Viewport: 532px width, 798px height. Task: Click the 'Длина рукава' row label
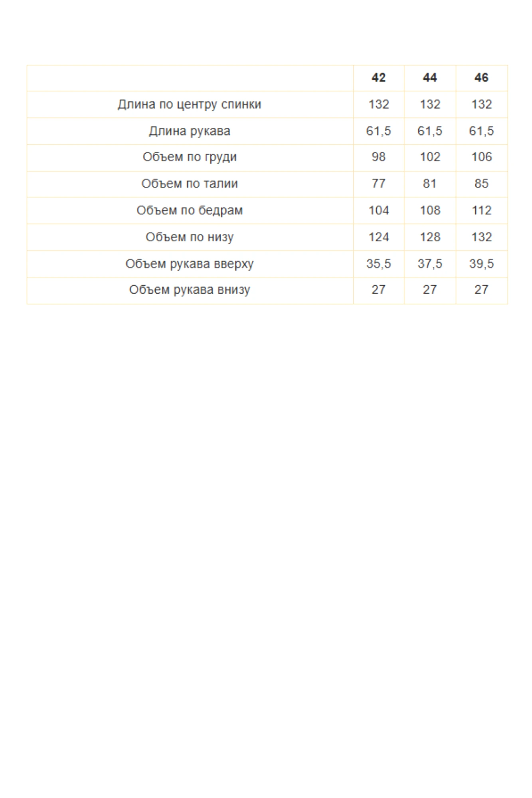[190, 131]
